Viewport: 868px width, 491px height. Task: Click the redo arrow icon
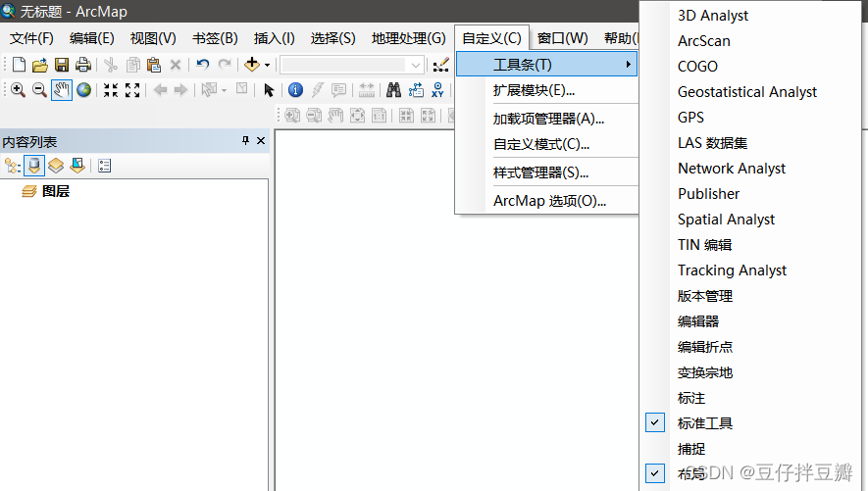pyautogui.click(x=225, y=65)
